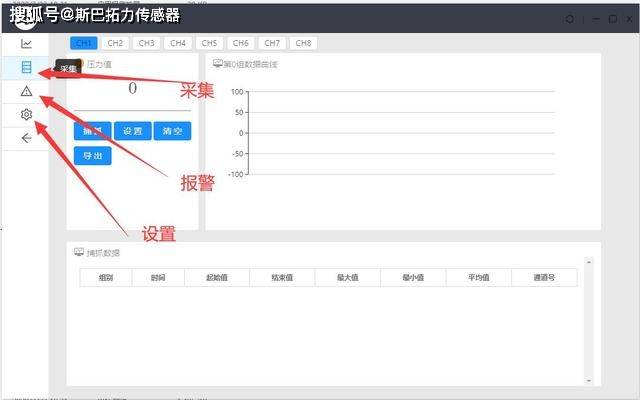This screenshot has width=640, height=400.
Task: Click the 压力值 panel title
Action: click(99, 64)
